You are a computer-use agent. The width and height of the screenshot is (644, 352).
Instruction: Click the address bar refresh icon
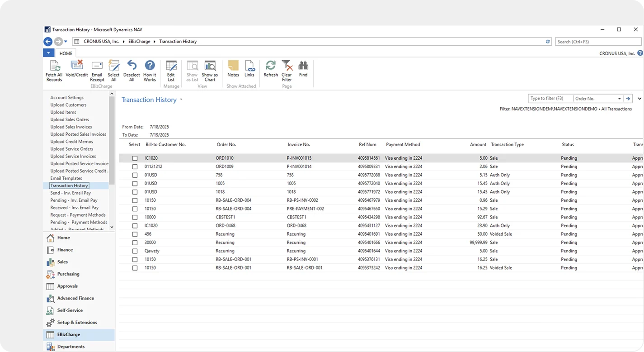pos(548,42)
